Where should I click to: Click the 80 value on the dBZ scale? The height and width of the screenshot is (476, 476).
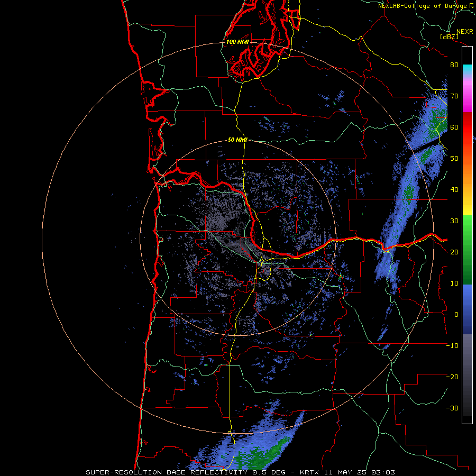tap(454, 65)
